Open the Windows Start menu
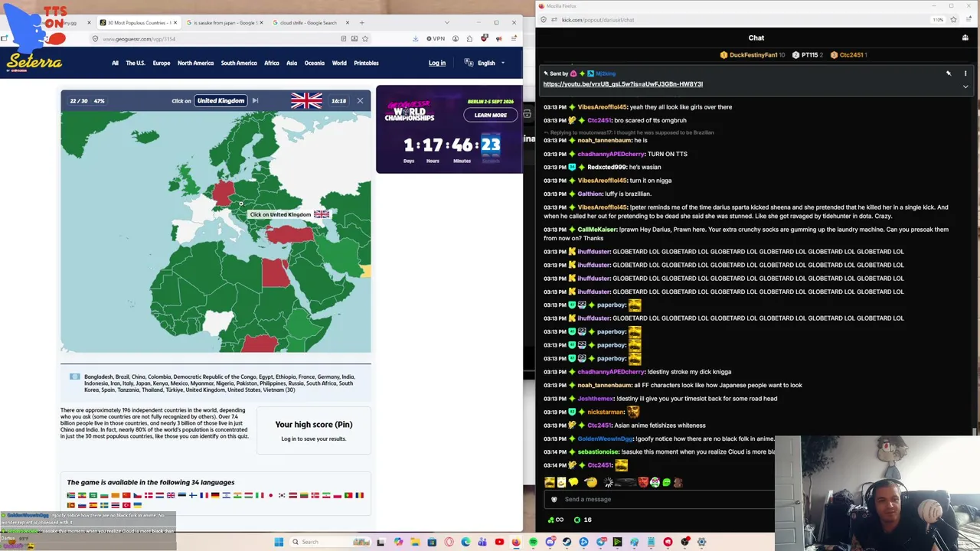 pos(279,542)
